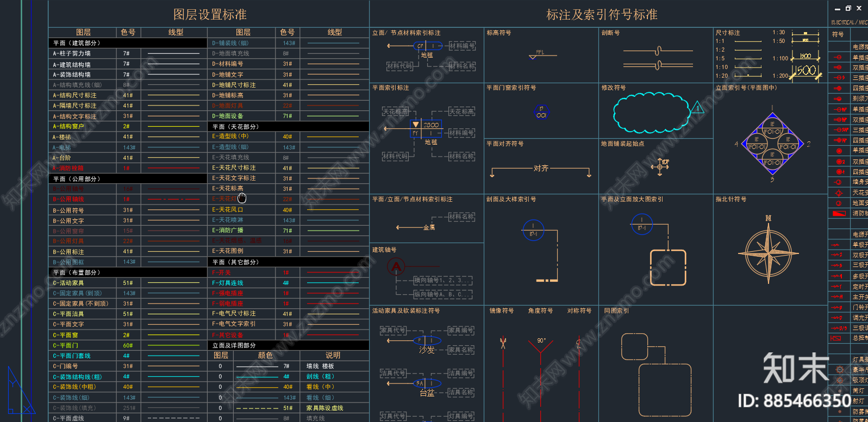
Task: Select the C-平面门 layer name
Action: click(66, 345)
